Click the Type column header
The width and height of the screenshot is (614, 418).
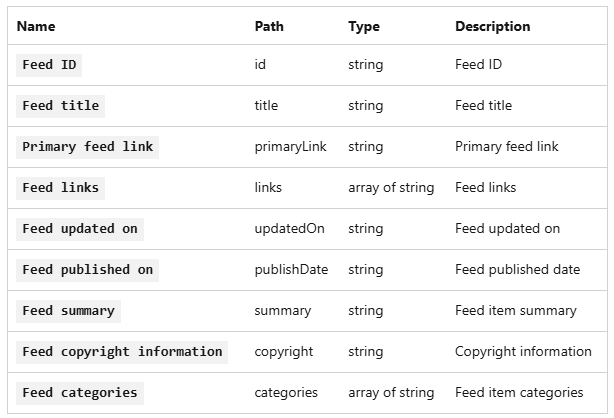click(x=364, y=27)
